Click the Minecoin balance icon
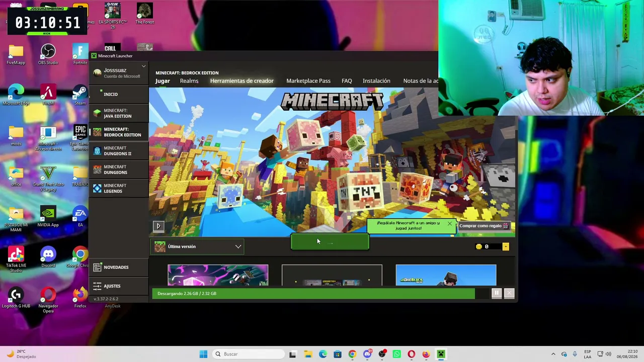Image resolution: width=644 pixels, height=362 pixels. [x=479, y=246]
